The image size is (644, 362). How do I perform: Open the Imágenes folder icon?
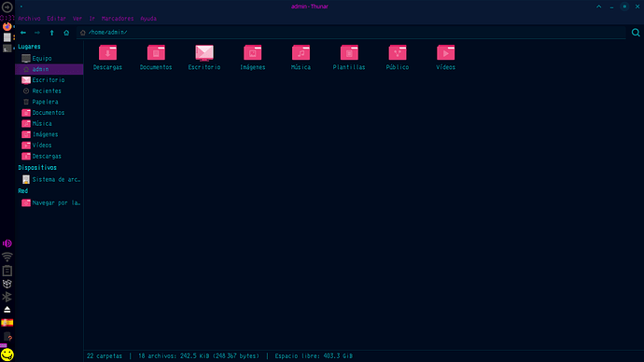(253, 52)
